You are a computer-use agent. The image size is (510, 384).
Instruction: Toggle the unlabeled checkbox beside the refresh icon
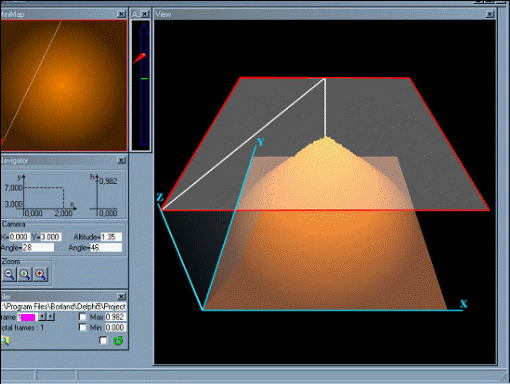(103, 340)
